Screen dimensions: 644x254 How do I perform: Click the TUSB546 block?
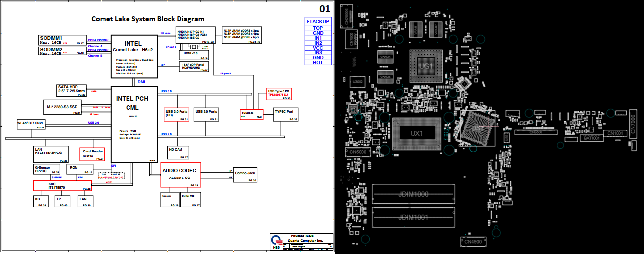coord(252,115)
